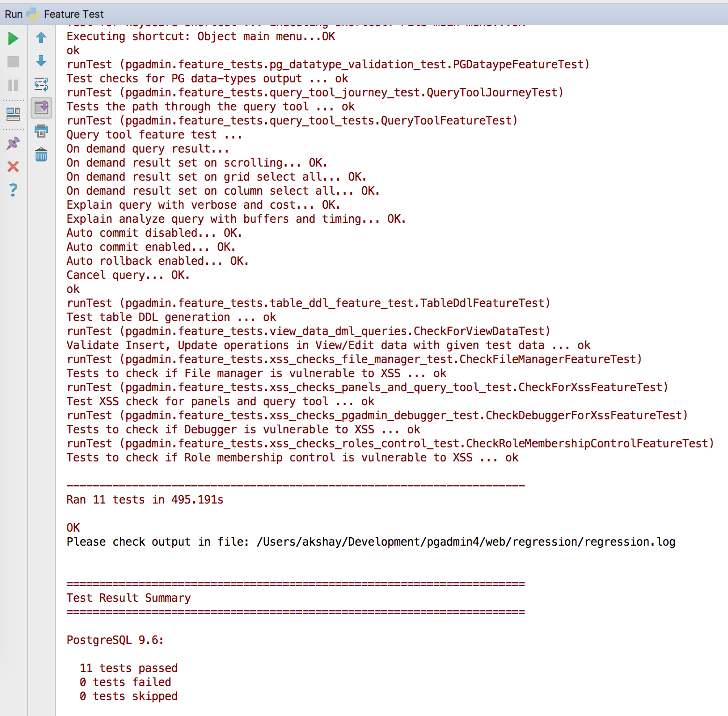Click the Run tool window label
Viewport: 728px width, 716px height.
(x=14, y=14)
